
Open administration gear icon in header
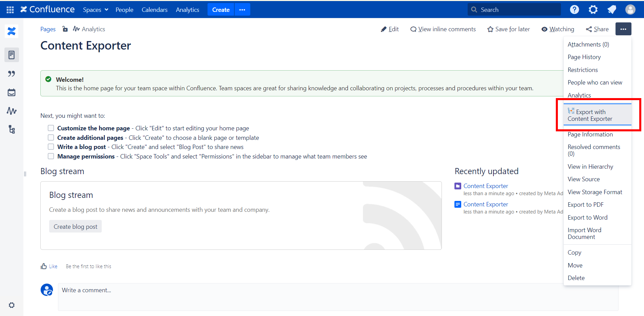point(593,10)
